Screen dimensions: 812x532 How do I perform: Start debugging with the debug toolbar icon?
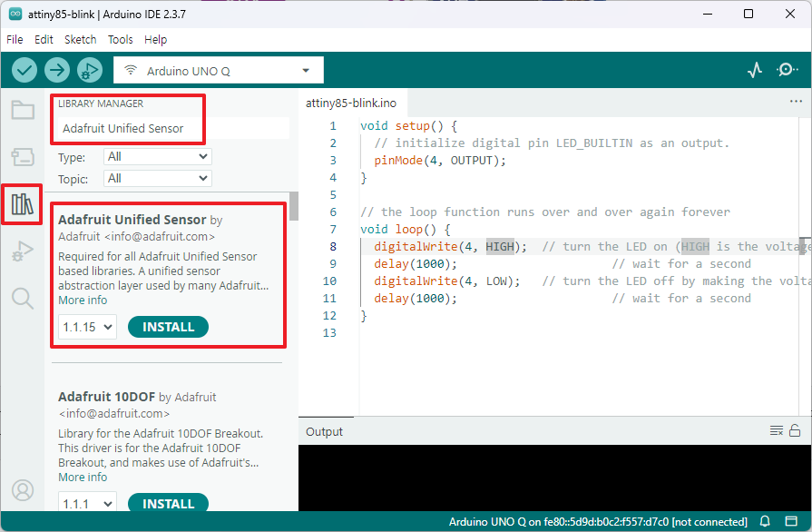click(x=89, y=70)
